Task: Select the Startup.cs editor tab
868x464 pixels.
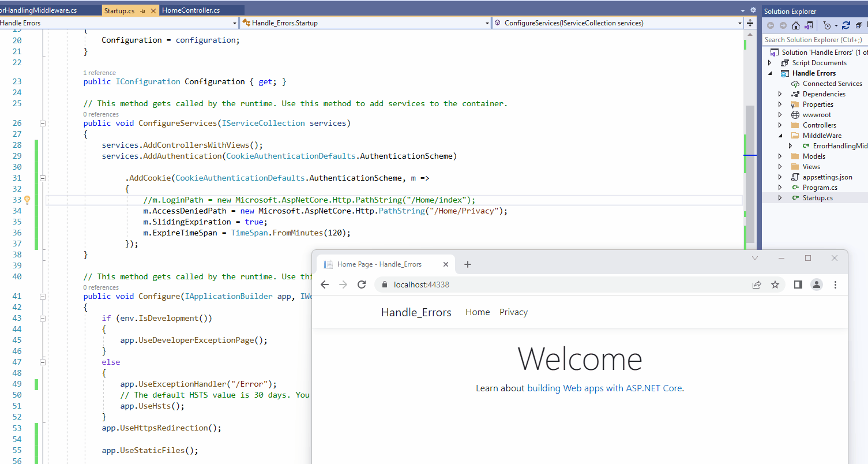Action: pyautogui.click(x=129, y=10)
